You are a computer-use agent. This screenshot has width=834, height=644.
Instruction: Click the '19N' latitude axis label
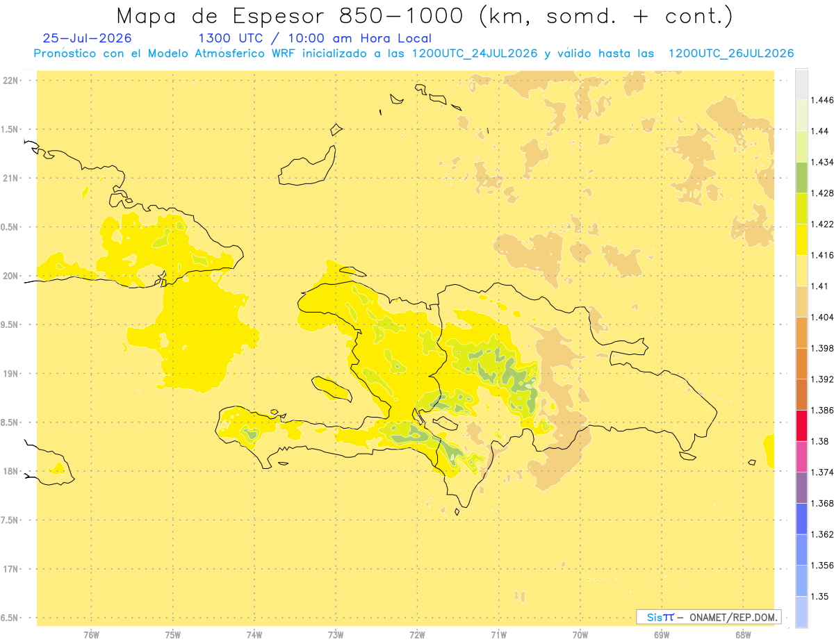[x=10, y=374]
